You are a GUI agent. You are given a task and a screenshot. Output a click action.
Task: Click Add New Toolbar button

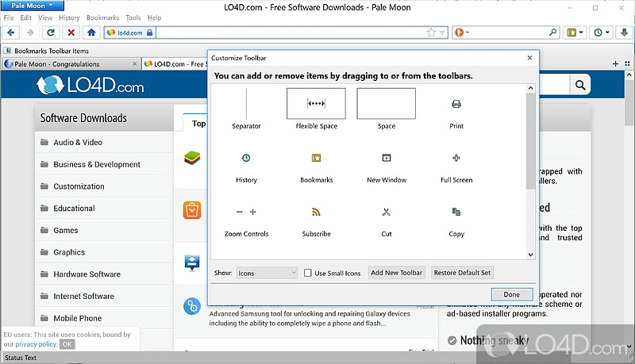[x=396, y=273]
